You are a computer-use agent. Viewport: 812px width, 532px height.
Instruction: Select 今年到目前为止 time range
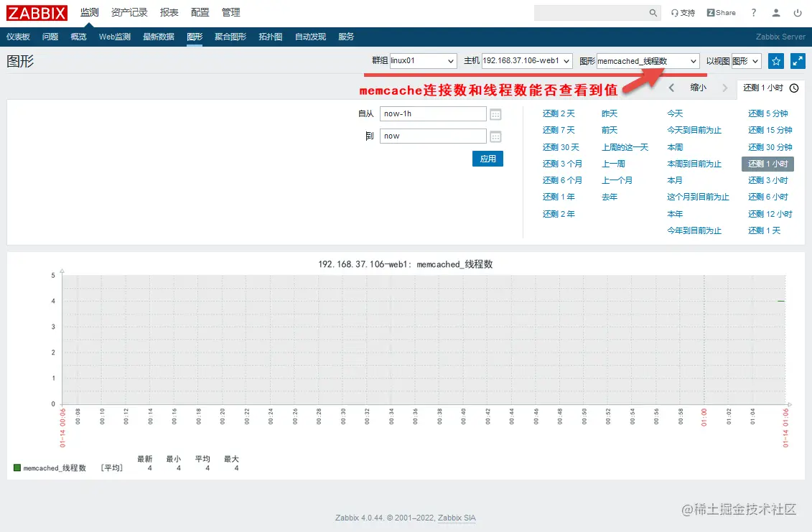[694, 230]
